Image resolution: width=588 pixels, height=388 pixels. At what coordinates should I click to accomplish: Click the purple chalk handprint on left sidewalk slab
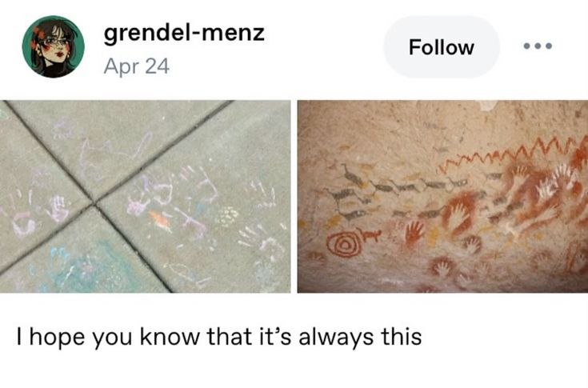pyautogui.click(x=58, y=208)
